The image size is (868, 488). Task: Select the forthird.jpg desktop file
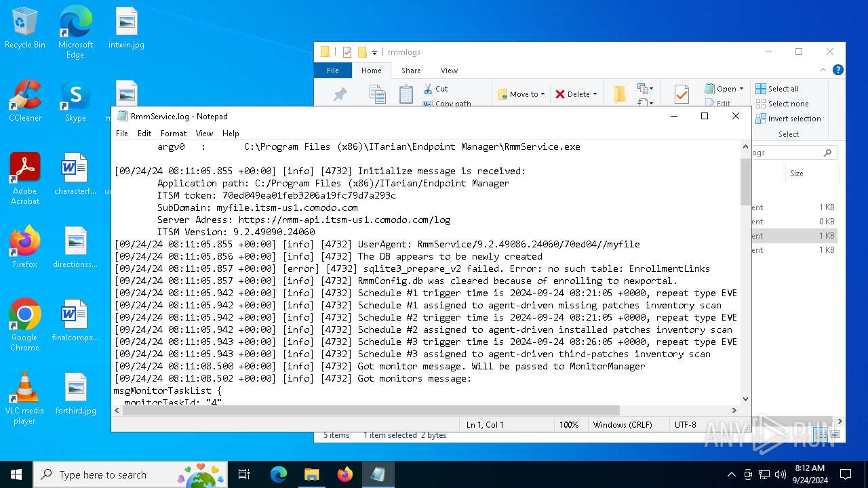coord(75,394)
